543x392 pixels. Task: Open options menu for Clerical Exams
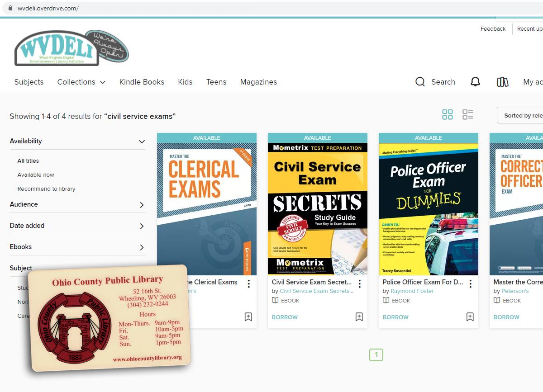(248, 283)
